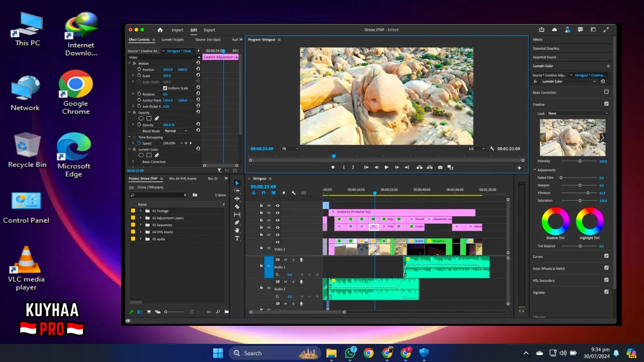This screenshot has height=362, width=644.
Task: Switch to Import workspace tab
Action: (x=177, y=30)
